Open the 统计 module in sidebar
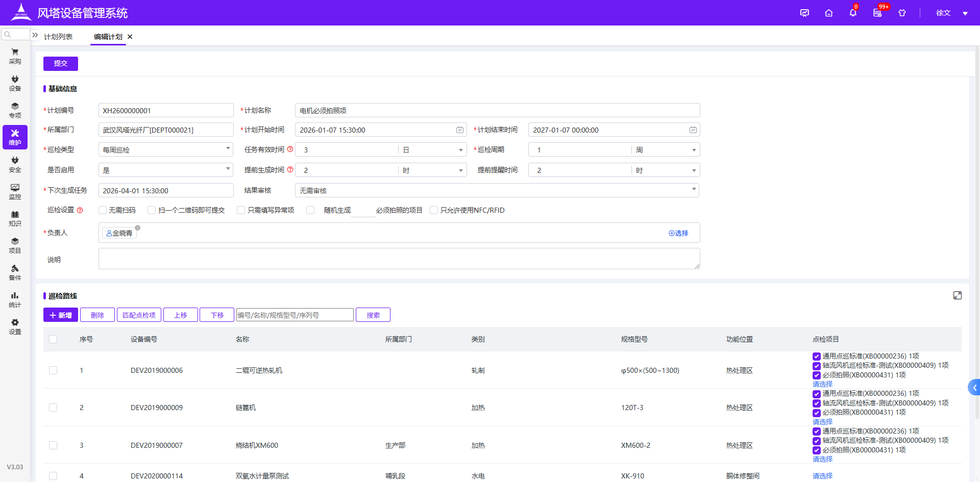 (15, 299)
